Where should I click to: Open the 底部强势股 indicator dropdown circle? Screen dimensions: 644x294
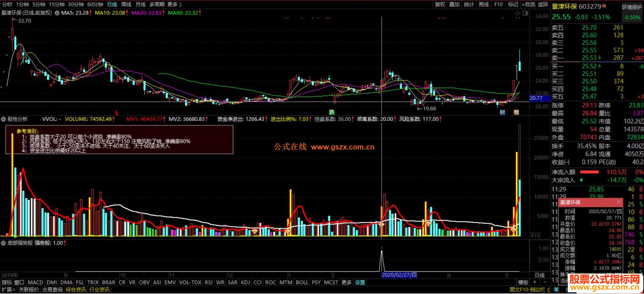[4, 243]
